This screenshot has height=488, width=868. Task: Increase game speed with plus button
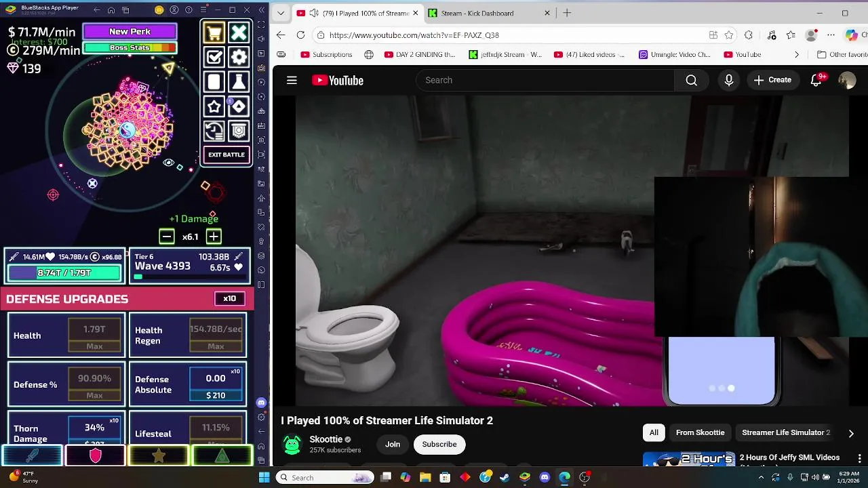(x=214, y=237)
